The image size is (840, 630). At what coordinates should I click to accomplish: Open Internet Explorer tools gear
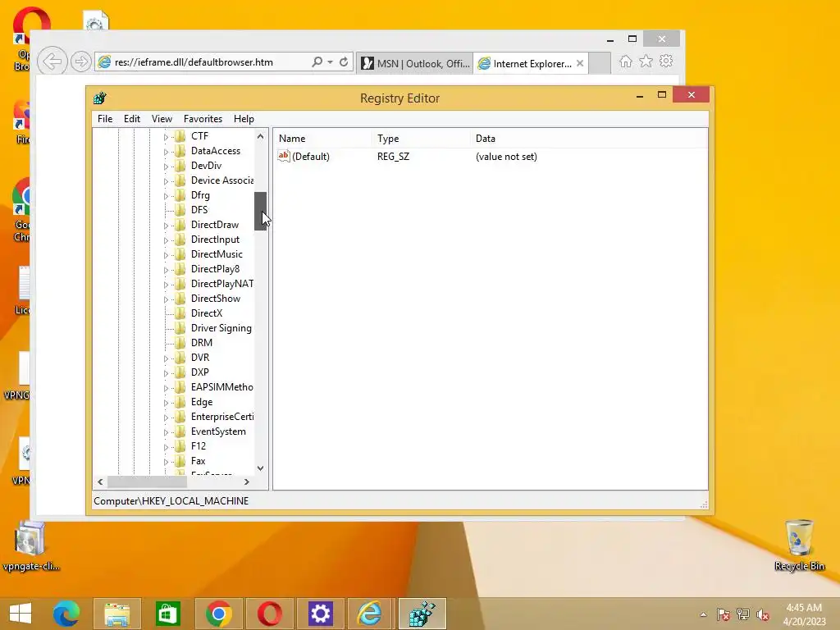tap(666, 61)
